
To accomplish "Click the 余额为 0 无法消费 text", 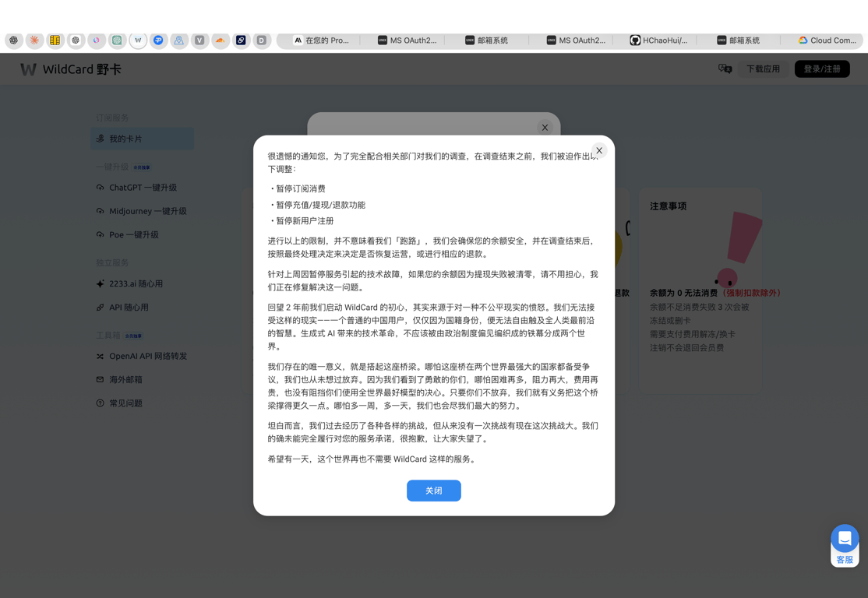I will [x=683, y=293].
